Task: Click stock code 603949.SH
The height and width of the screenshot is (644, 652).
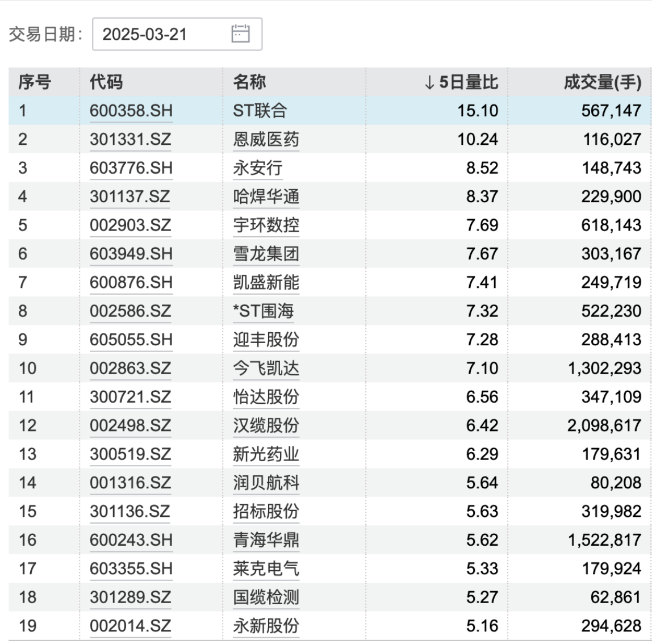Action: (131, 254)
